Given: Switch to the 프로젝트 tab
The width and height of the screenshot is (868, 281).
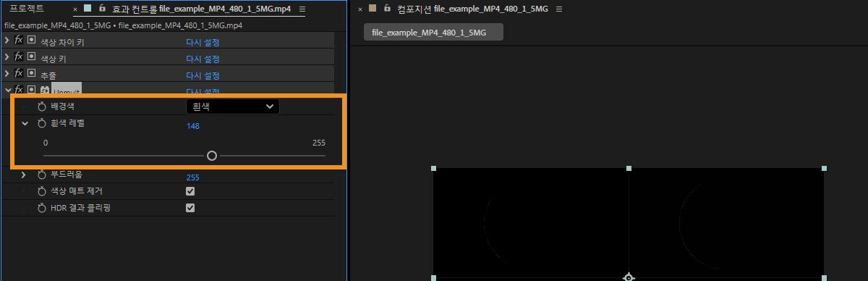Looking at the screenshot, I should (27, 9).
